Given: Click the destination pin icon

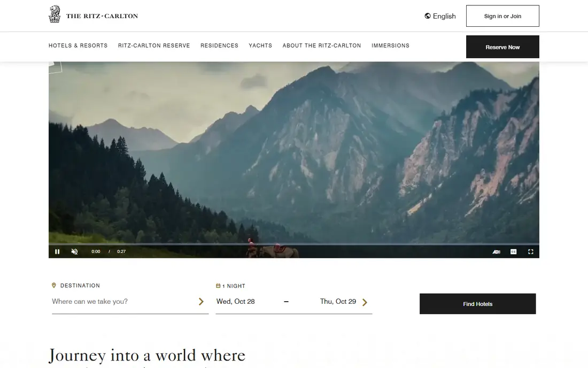Looking at the screenshot, I should click(53, 286).
